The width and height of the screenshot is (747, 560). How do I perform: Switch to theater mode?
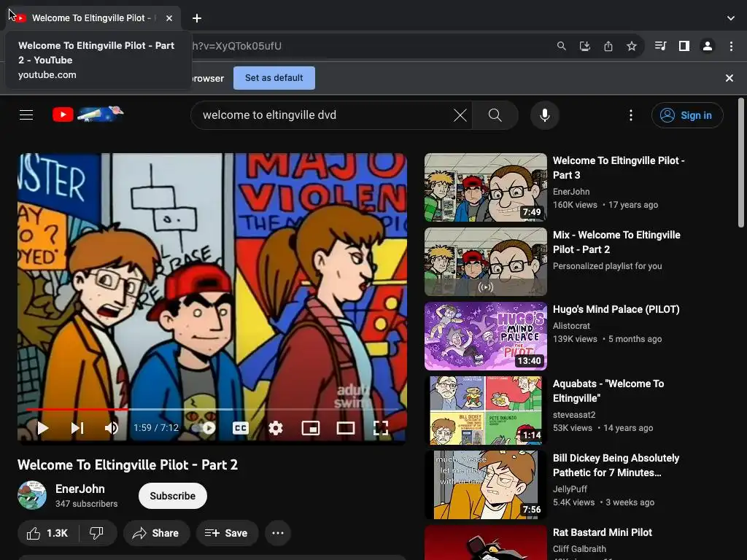coord(345,428)
